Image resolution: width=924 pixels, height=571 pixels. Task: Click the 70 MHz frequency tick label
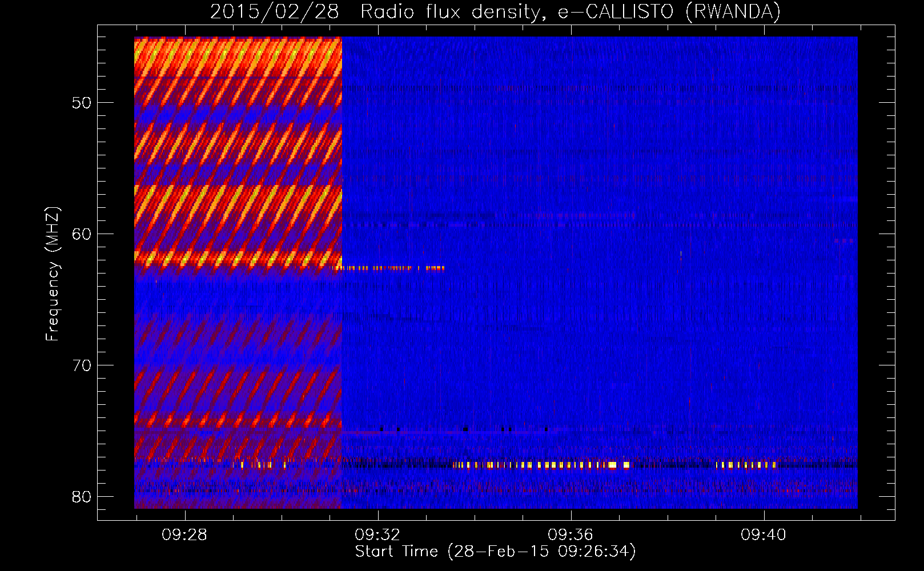(82, 365)
